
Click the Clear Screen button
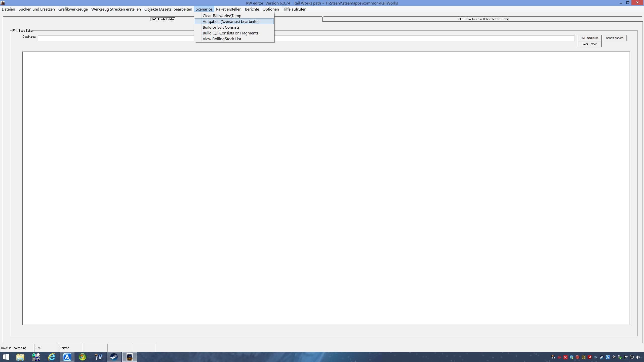[x=589, y=44]
